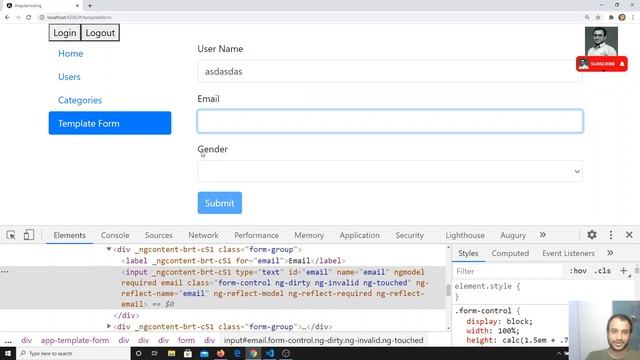The width and height of the screenshot is (640, 360).
Task: Open the Categories link
Action: click(x=80, y=100)
